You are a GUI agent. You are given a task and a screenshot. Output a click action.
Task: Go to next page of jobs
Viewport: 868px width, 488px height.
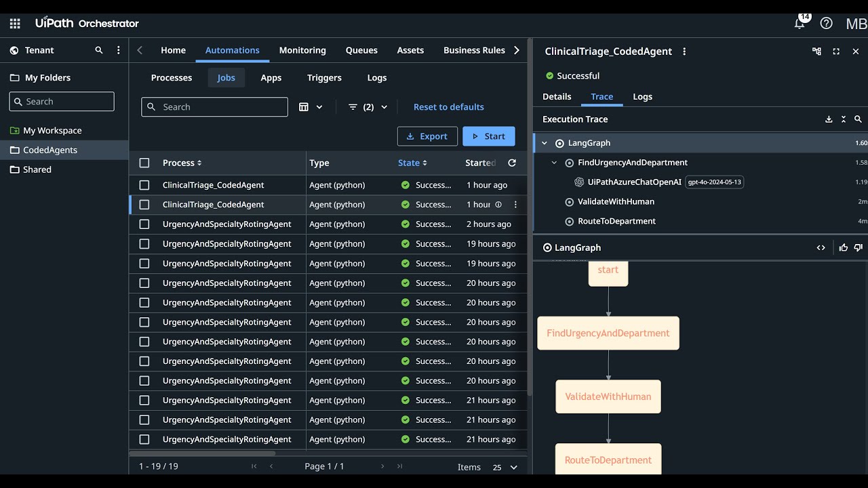tap(382, 466)
